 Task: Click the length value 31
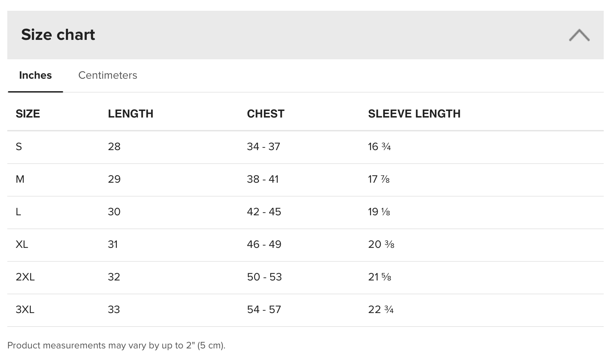(113, 244)
